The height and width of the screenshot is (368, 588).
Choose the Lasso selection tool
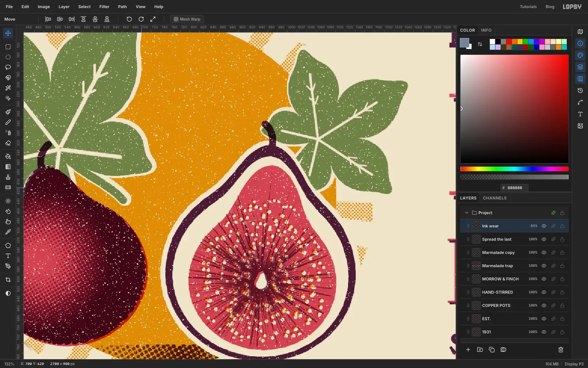[x=8, y=67]
